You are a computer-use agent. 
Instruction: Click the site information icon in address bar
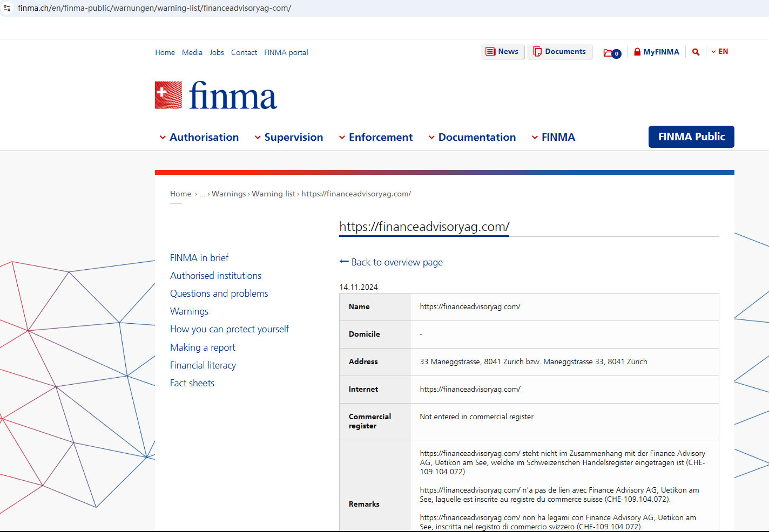pos(7,8)
